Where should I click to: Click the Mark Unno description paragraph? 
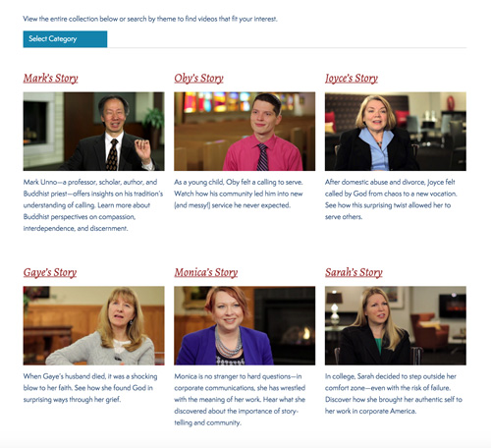93,205
